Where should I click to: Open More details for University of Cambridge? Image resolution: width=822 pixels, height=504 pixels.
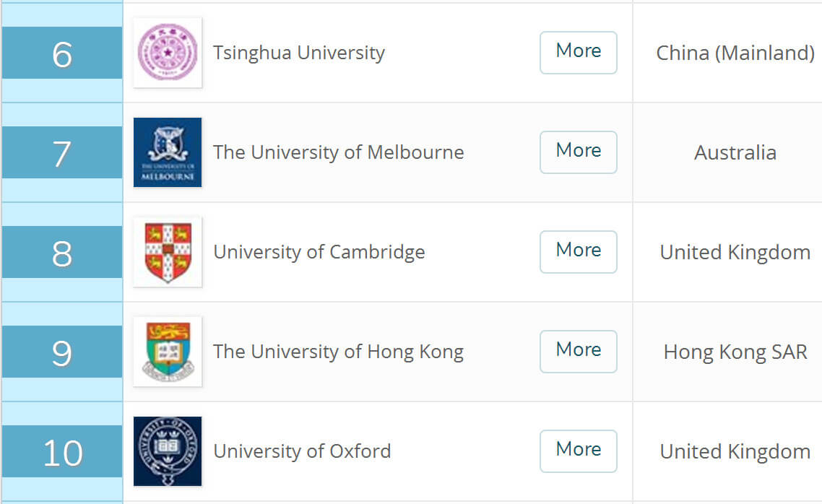[x=579, y=251]
